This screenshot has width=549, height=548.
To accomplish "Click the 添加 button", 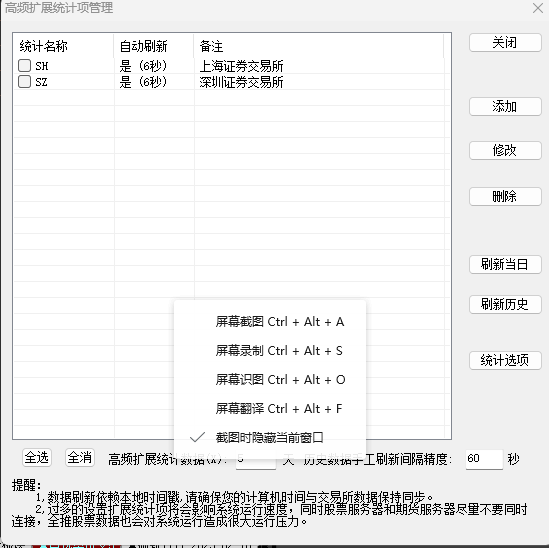I will click(505, 106).
